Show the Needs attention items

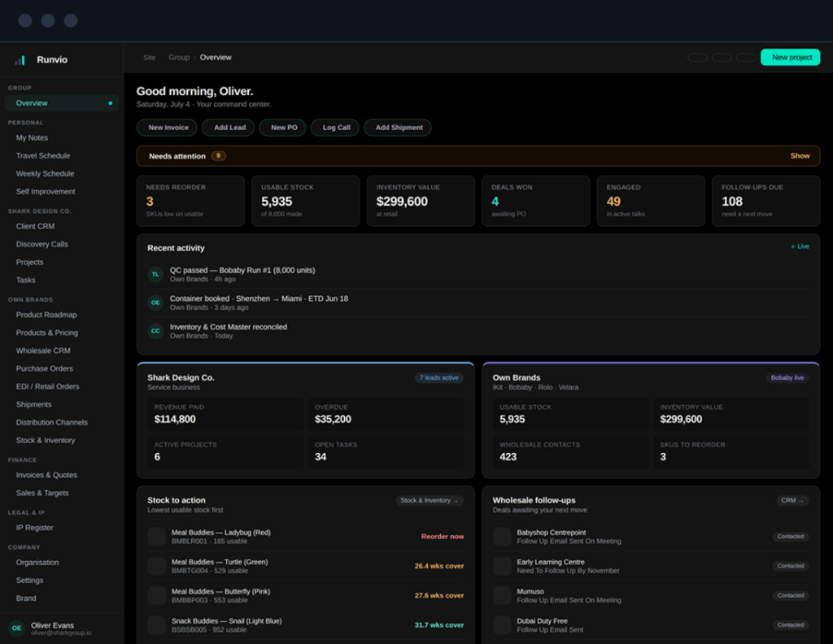[x=800, y=156]
